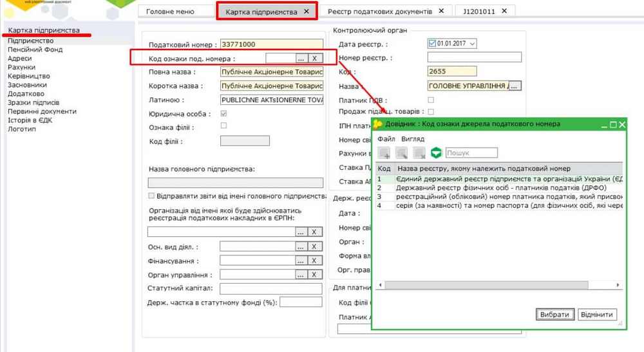Toggle the Платник ПДВ checkbox
644x352 pixels.
coord(431,100)
